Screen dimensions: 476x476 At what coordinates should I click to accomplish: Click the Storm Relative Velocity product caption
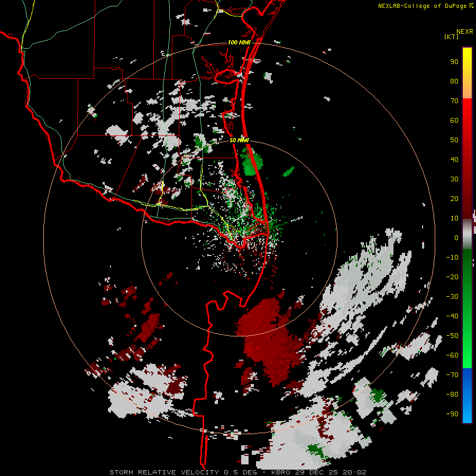click(237, 472)
